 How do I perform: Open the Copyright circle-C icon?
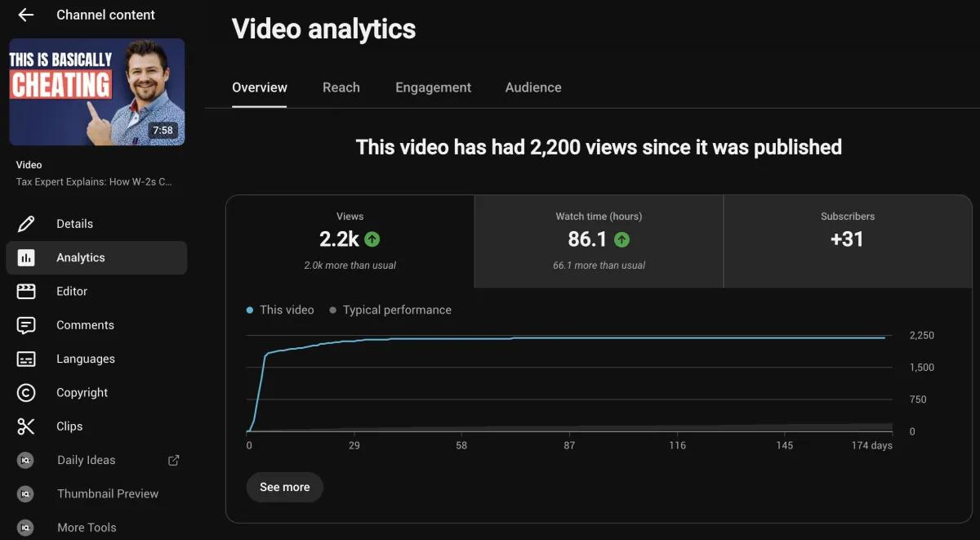[26, 392]
